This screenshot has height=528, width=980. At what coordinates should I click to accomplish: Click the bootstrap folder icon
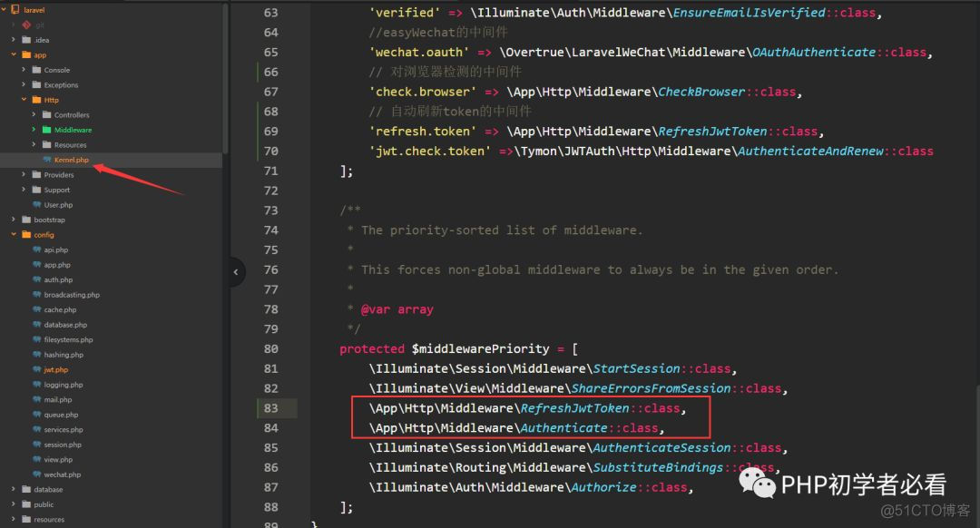coord(26,220)
